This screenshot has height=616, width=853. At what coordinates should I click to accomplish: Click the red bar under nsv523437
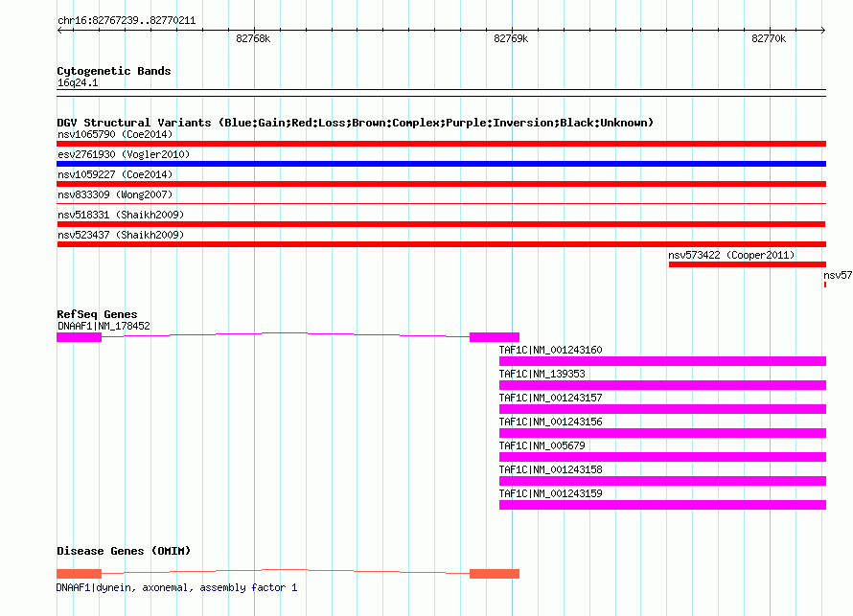[441, 244]
